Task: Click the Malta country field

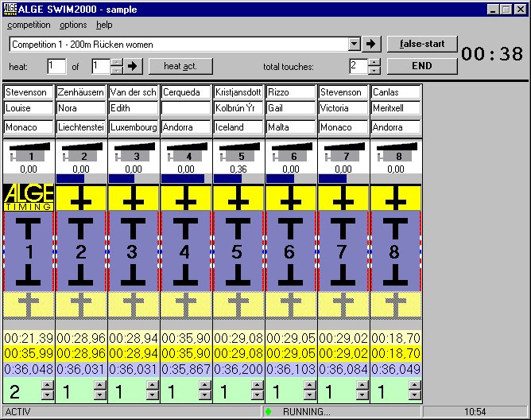Action: (291, 127)
